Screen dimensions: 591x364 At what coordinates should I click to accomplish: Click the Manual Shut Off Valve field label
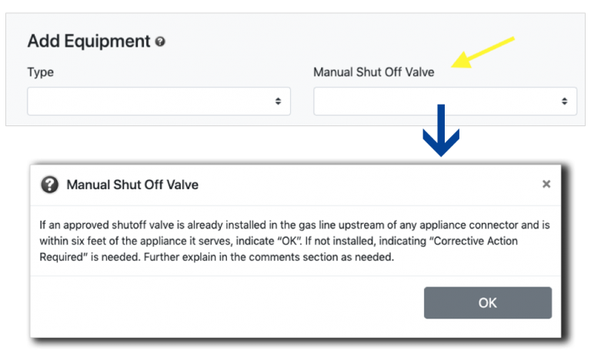tap(373, 72)
